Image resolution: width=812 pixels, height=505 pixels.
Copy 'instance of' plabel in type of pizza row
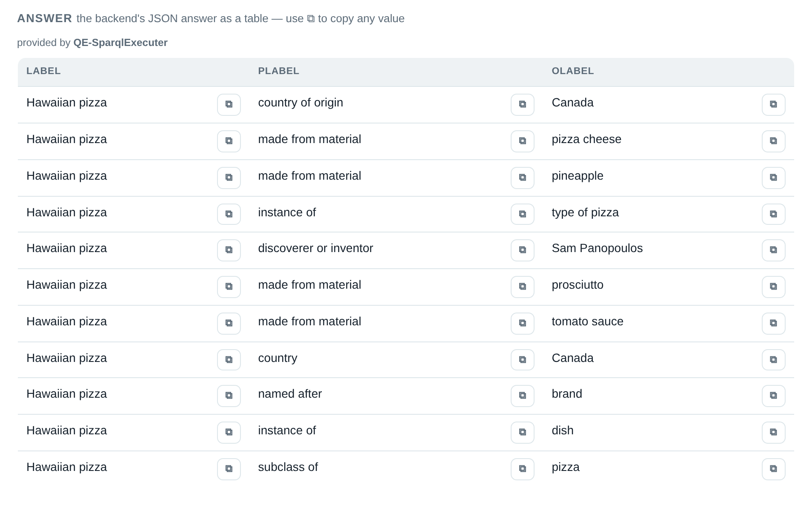click(523, 214)
